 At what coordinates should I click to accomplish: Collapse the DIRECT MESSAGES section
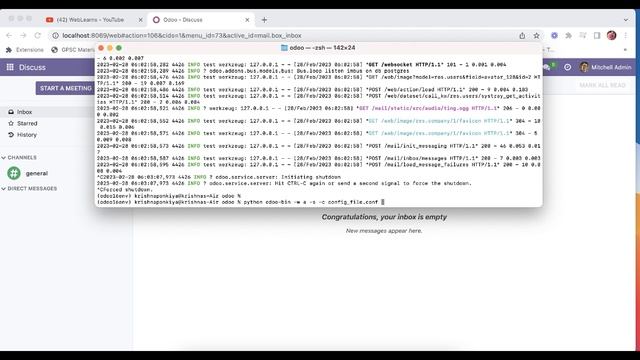pyautogui.click(x=29, y=189)
